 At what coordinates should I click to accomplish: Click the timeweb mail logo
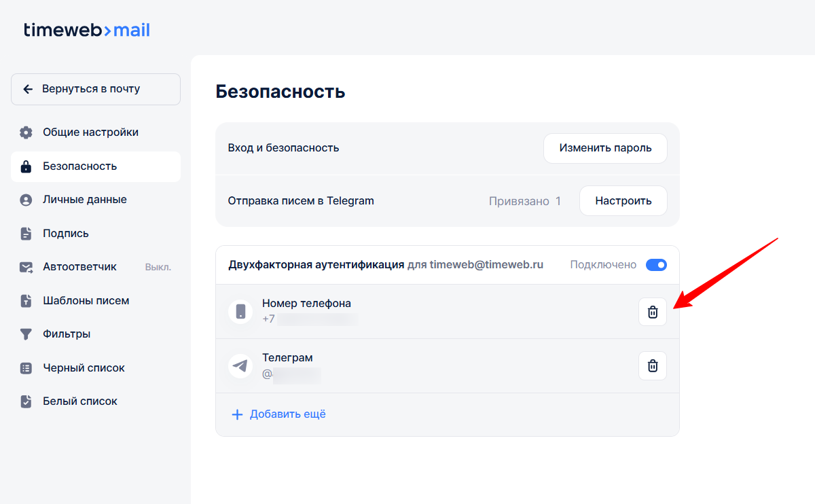click(x=87, y=31)
